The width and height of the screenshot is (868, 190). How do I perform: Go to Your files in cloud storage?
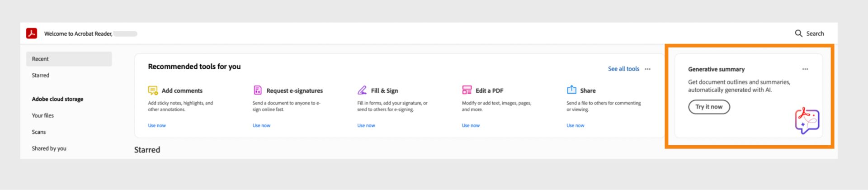point(43,115)
